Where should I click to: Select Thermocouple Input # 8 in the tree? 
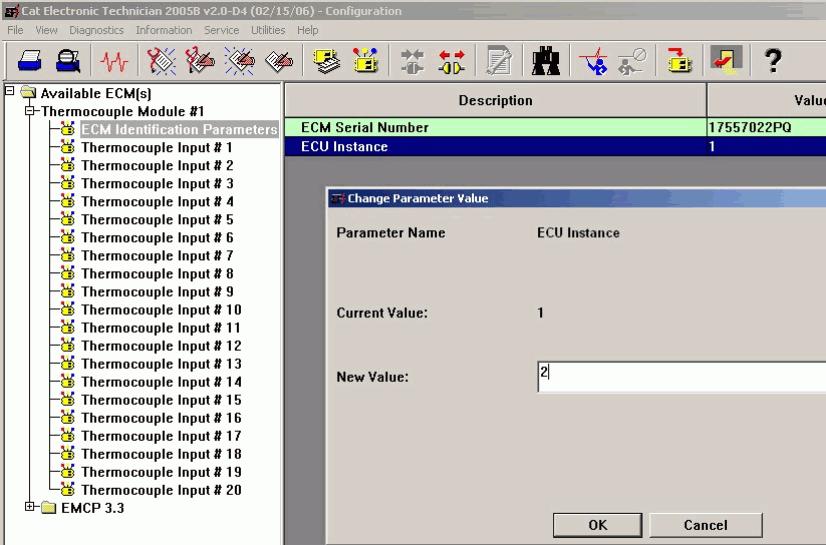[x=157, y=273]
